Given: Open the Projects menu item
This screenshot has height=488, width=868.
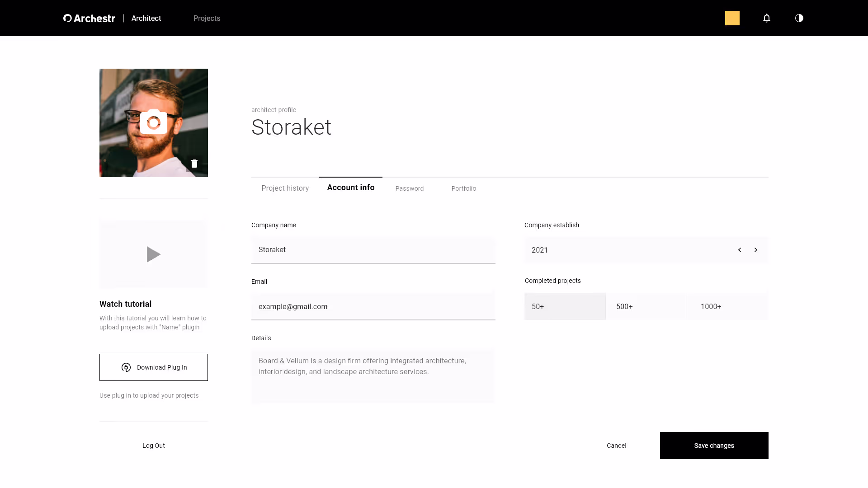Looking at the screenshot, I should [x=207, y=18].
